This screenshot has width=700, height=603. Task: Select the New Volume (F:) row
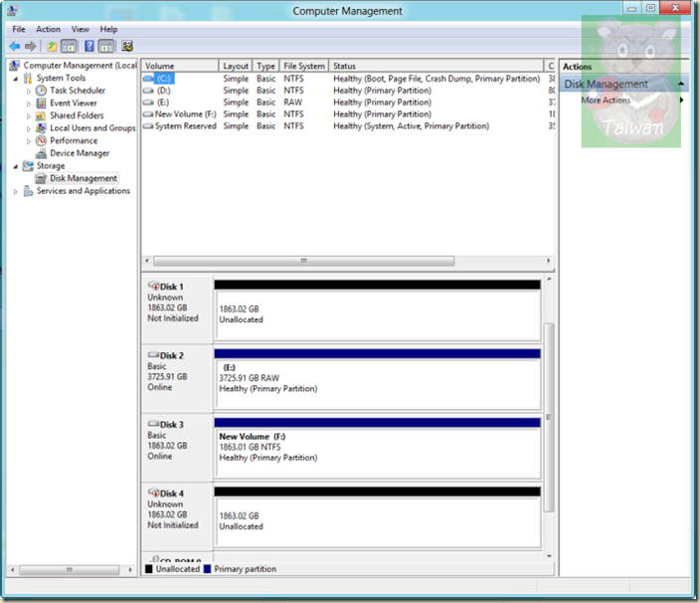(x=348, y=114)
